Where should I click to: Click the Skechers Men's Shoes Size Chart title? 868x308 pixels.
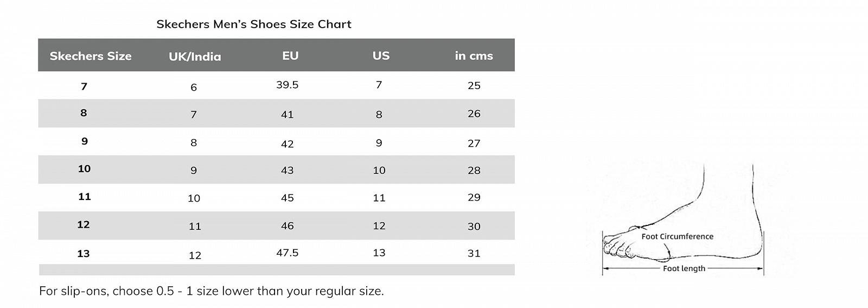tap(254, 24)
